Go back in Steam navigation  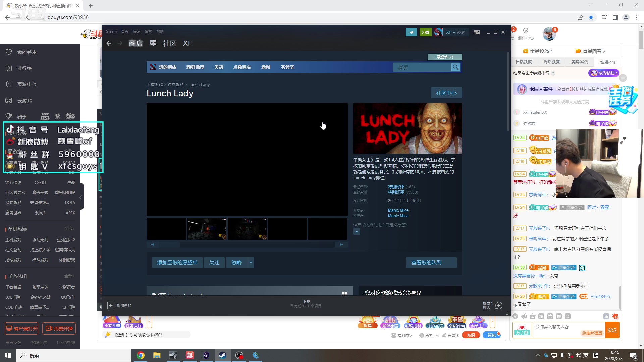click(x=109, y=43)
